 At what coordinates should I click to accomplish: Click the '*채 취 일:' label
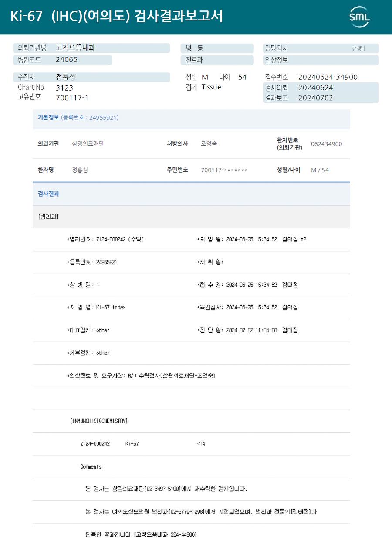point(210,262)
